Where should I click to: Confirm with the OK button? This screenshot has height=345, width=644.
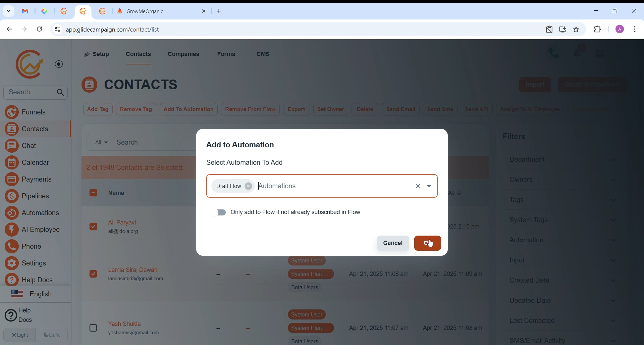(428, 243)
